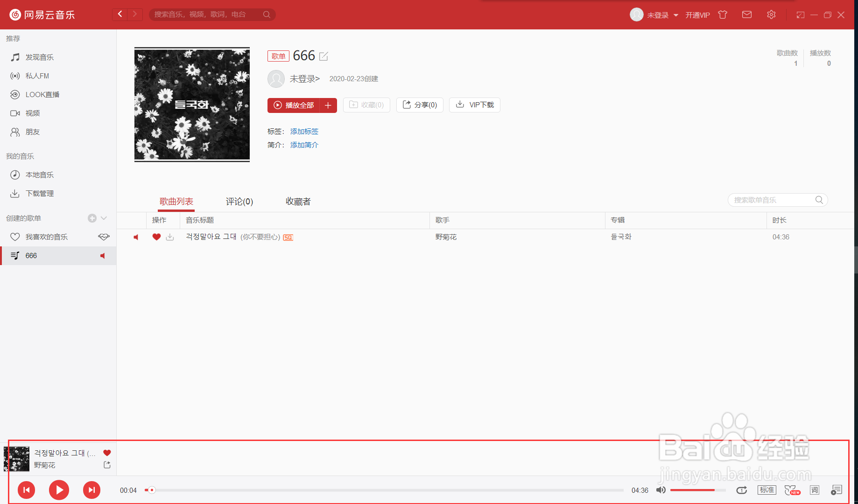The image size is (858, 504).
Task: Open now-playing album thumbnail
Action: click(x=16, y=459)
